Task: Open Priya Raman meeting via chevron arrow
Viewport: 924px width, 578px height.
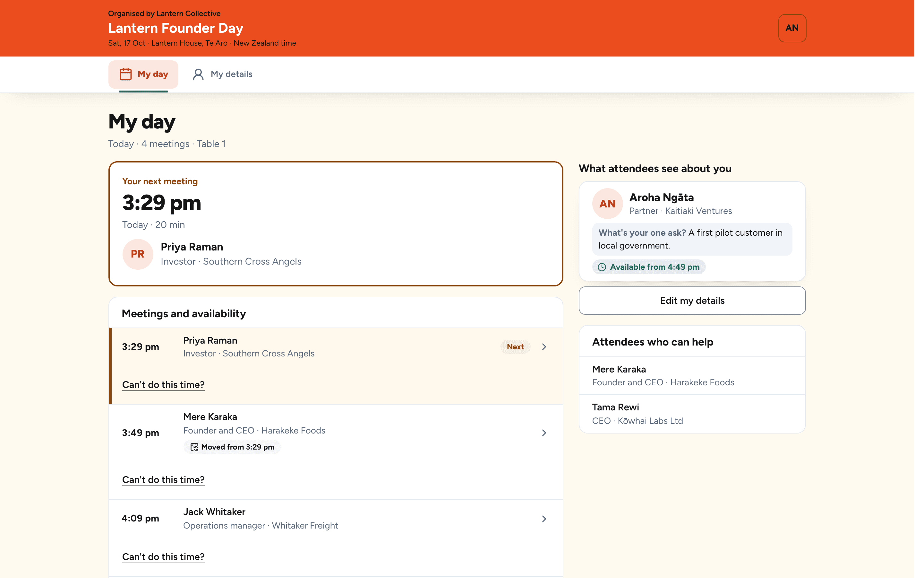Action: tap(544, 347)
